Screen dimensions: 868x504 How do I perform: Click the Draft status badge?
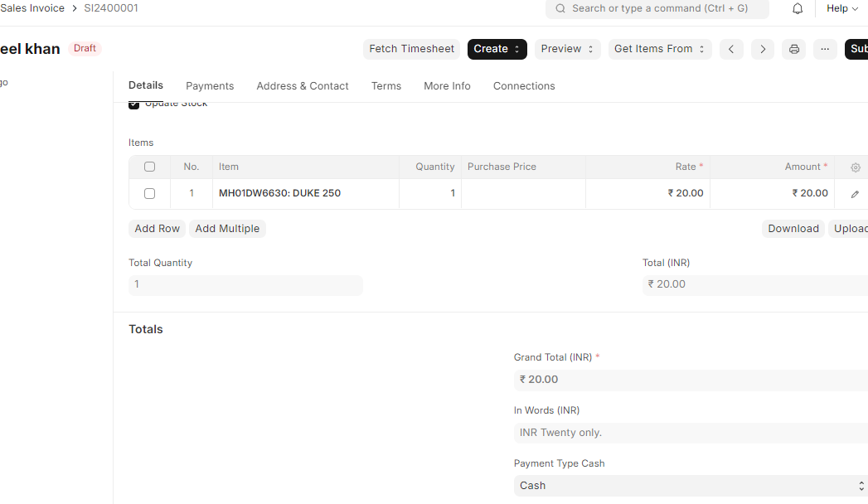point(85,49)
